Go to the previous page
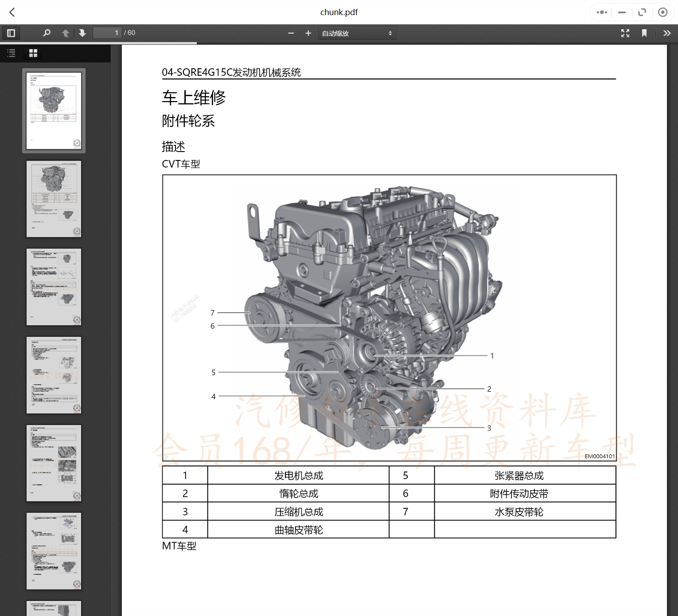 [x=65, y=33]
